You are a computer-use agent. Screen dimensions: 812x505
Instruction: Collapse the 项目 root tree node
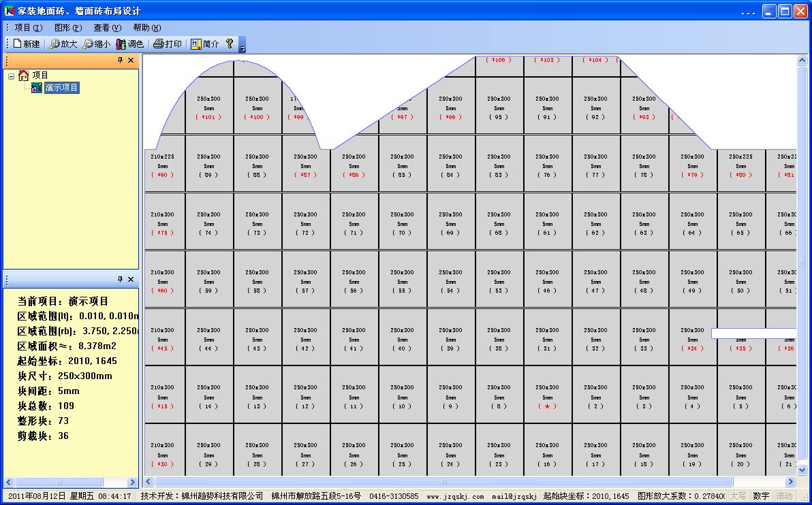pyautogui.click(x=12, y=76)
